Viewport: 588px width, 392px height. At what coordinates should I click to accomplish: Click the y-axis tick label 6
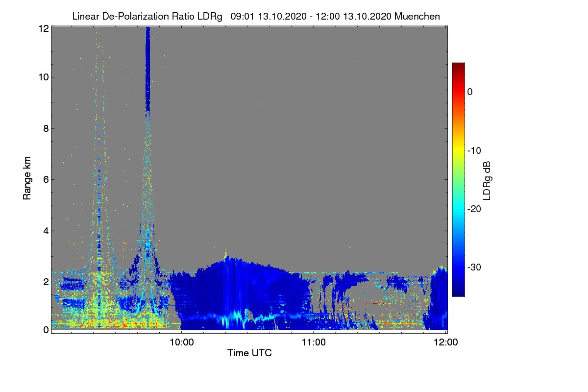pos(46,179)
